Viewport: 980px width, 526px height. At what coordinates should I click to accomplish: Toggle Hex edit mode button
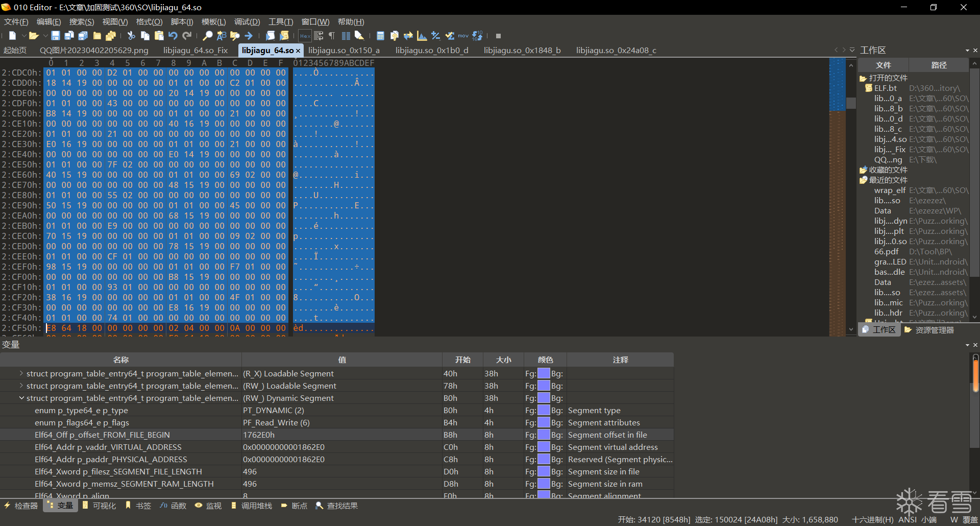tap(305, 36)
